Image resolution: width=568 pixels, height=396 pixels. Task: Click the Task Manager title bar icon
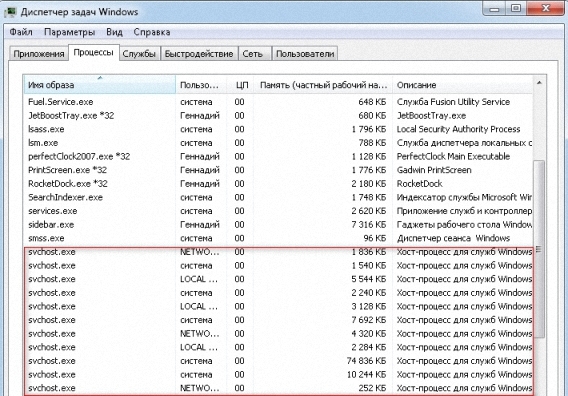pos(10,12)
